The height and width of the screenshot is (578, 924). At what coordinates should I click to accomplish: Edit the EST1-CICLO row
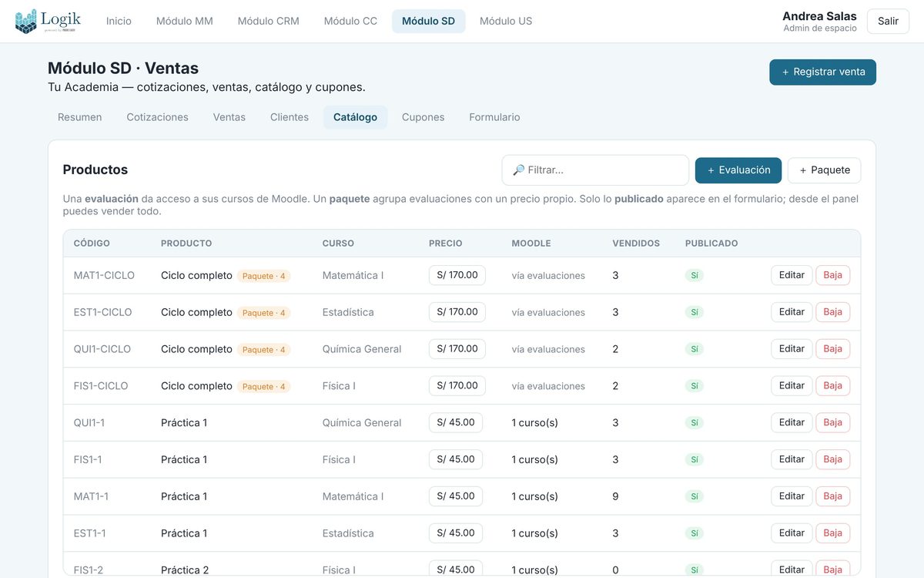click(x=792, y=312)
